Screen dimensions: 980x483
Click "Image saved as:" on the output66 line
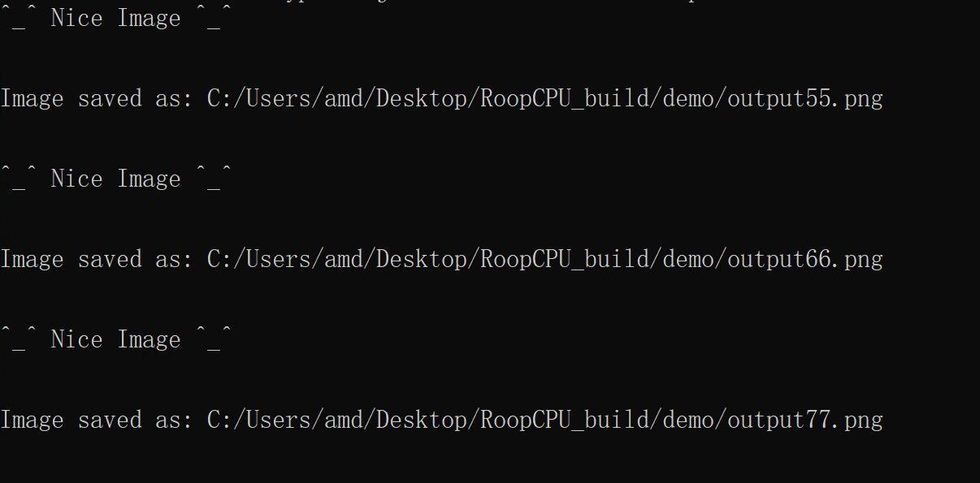coord(97,260)
